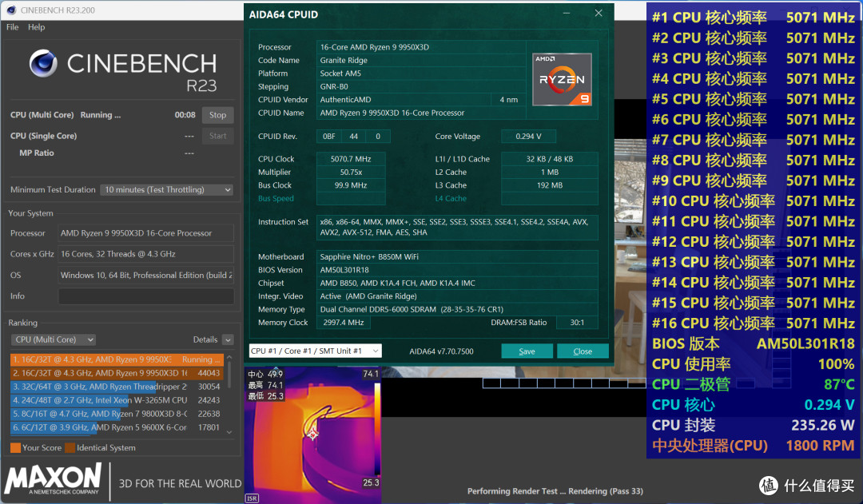Click the OS field Windows 10
This screenshot has height=504, width=863.
pos(146,275)
